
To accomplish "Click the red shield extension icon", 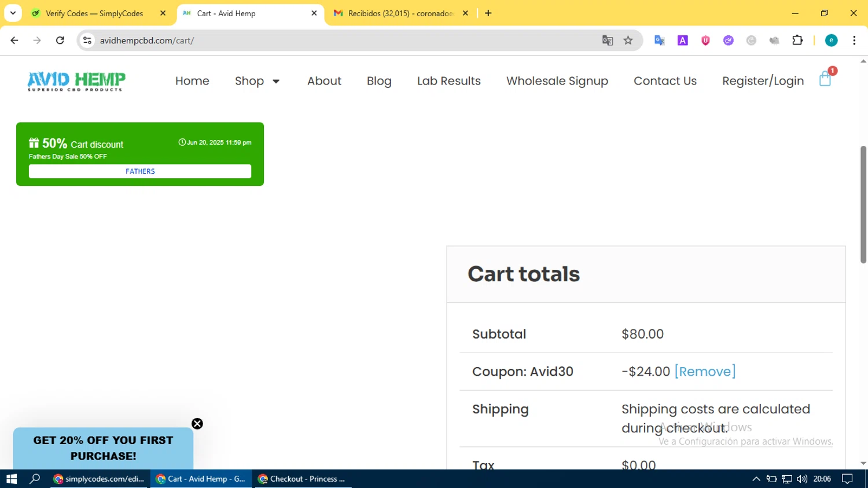I will point(705,41).
